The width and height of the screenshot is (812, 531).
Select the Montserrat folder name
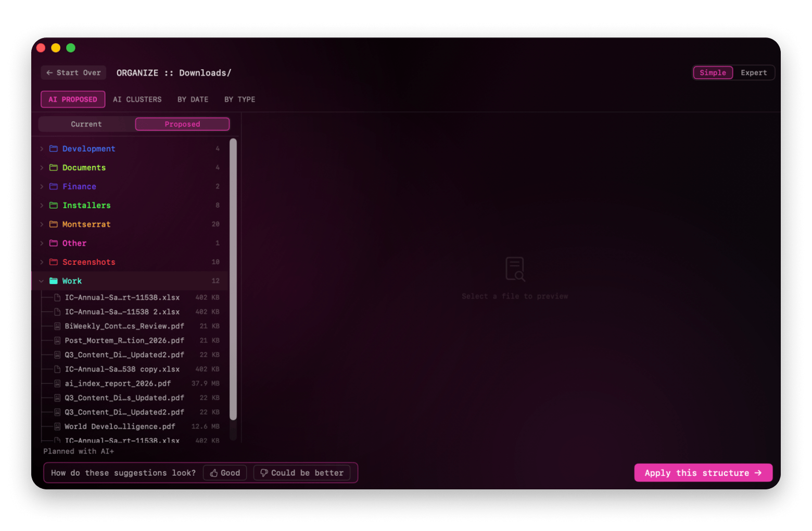[86, 224]
